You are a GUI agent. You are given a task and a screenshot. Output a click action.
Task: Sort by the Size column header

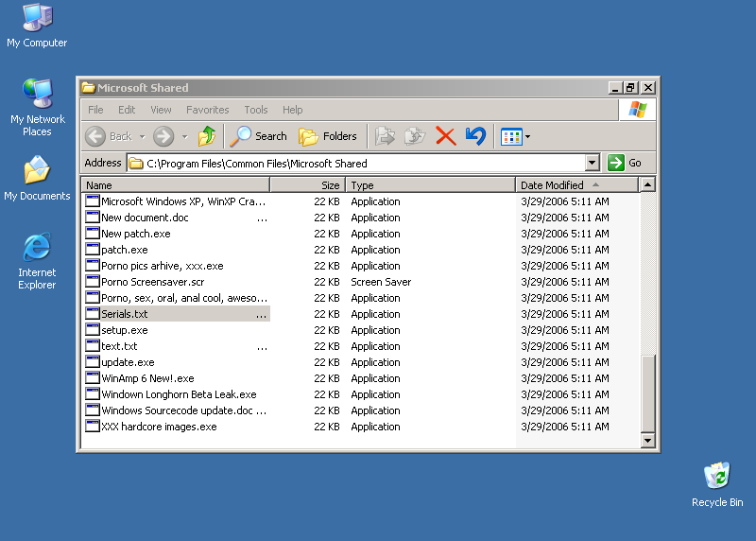(308, 185)
